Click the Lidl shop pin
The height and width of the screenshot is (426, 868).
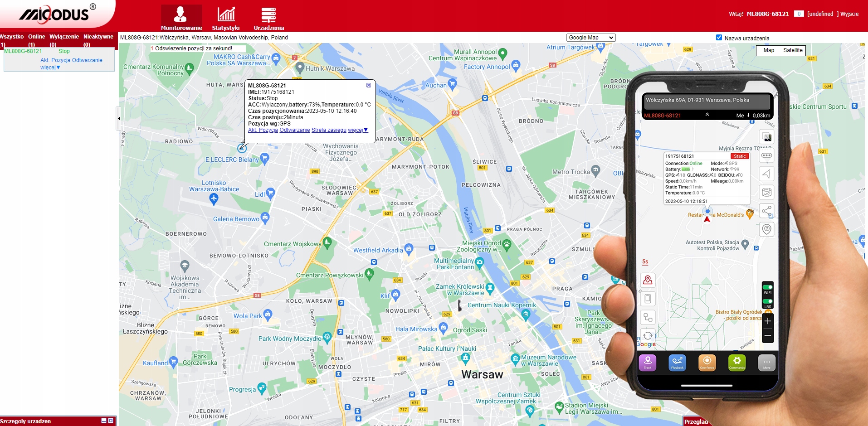(271, 194)
